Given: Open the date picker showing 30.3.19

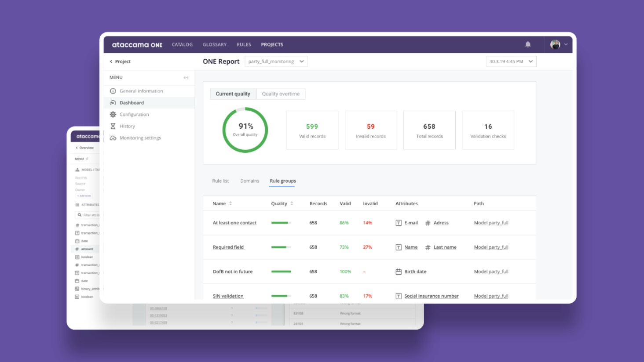Looking at the screenshot, I should pyautogui.click(x=511, y=61).
